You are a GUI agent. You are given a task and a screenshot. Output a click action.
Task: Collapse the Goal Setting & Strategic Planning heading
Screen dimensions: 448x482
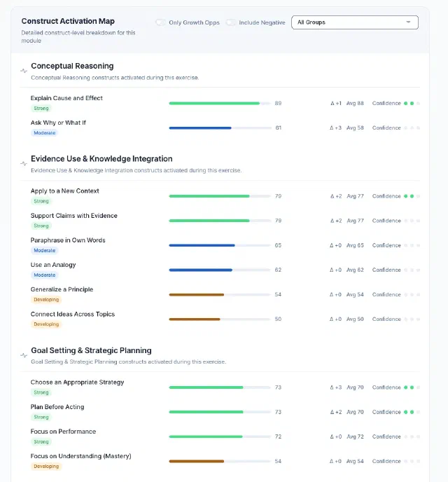coord(91,350)
